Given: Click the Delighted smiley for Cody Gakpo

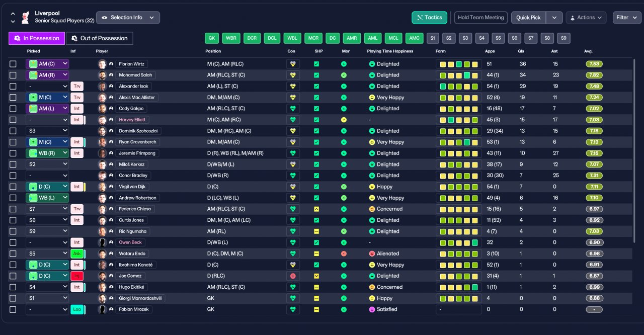Looking at the screenshot, I should click(x=372, y=109).
